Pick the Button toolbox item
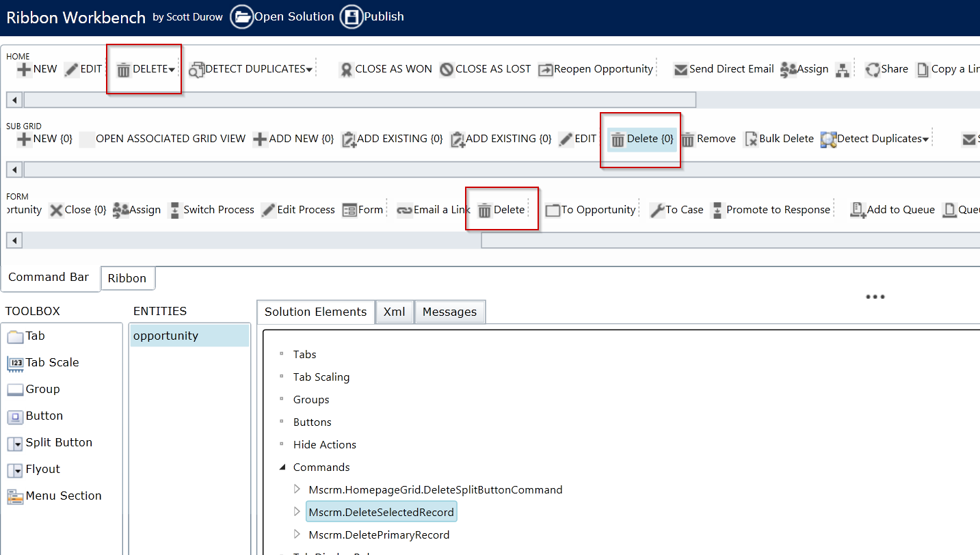 (35, 416)
